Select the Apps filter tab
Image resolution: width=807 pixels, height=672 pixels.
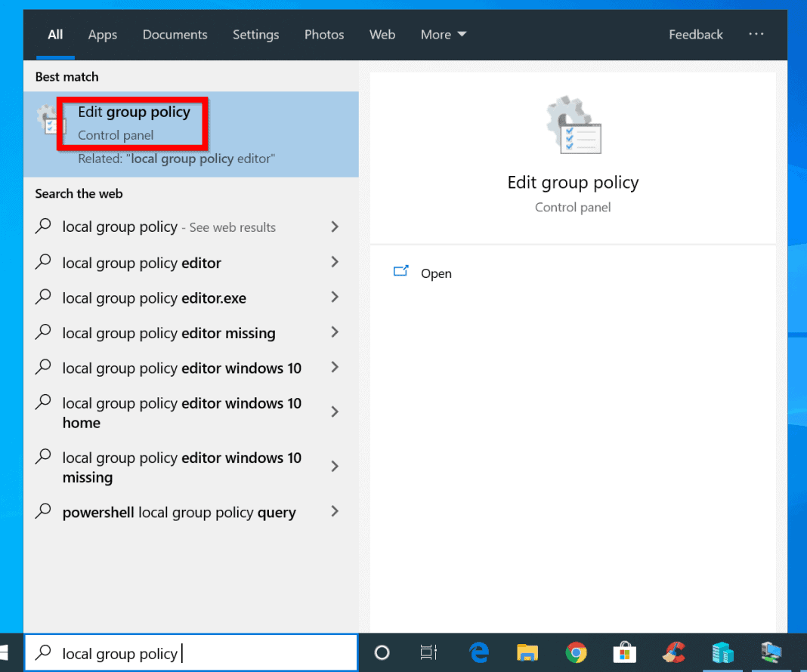tap(102, 35)
